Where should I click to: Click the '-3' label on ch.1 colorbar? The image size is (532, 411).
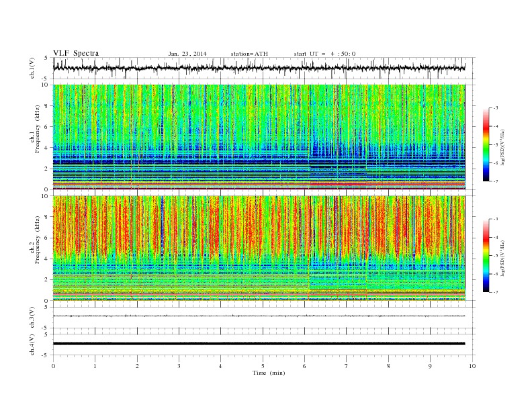(x=496, y=108)
